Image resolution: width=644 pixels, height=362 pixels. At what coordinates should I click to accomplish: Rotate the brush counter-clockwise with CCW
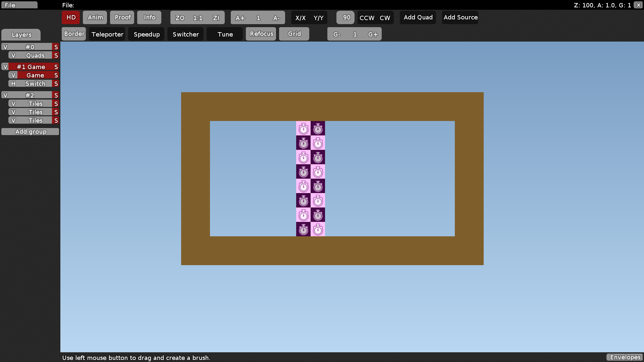[x=366, y=18]
